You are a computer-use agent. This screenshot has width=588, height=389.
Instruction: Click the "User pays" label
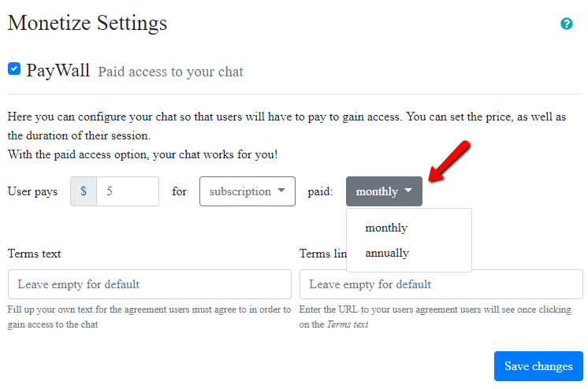32,191
